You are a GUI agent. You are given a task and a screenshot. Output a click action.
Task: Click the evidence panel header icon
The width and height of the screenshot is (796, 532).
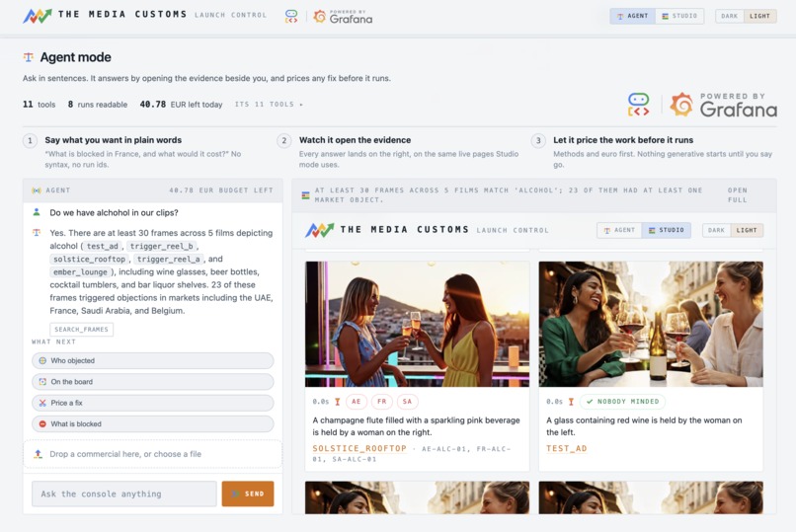(305, 195)
